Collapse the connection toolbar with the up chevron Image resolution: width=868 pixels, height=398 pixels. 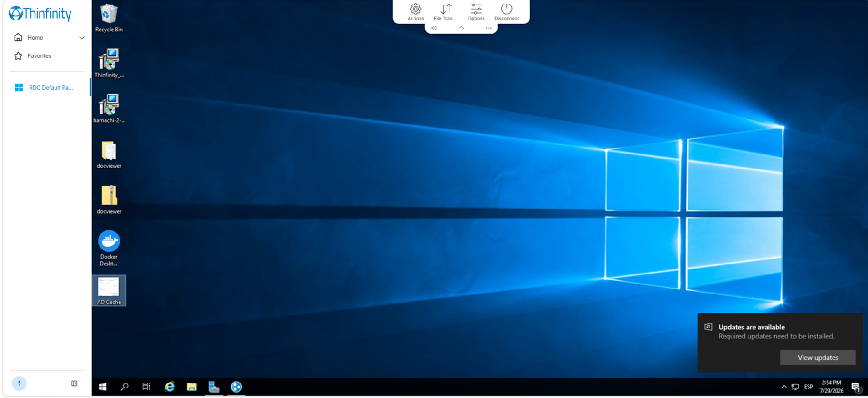461,28
